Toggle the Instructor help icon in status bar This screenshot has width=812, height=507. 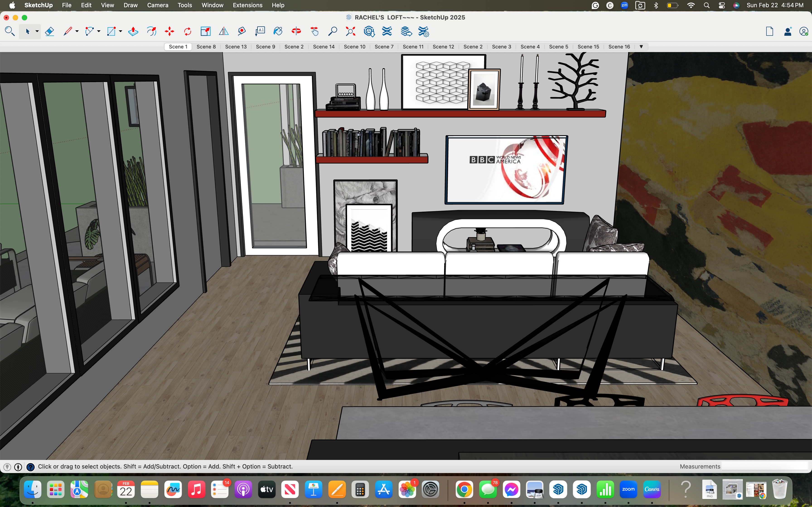pos(30,467)
